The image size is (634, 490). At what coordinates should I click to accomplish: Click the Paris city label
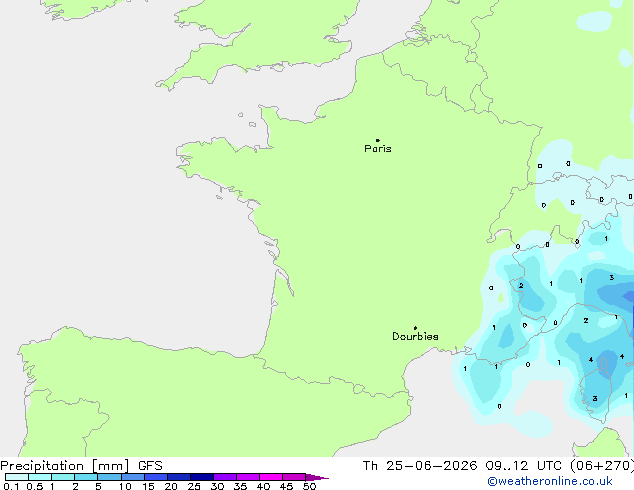378,148
